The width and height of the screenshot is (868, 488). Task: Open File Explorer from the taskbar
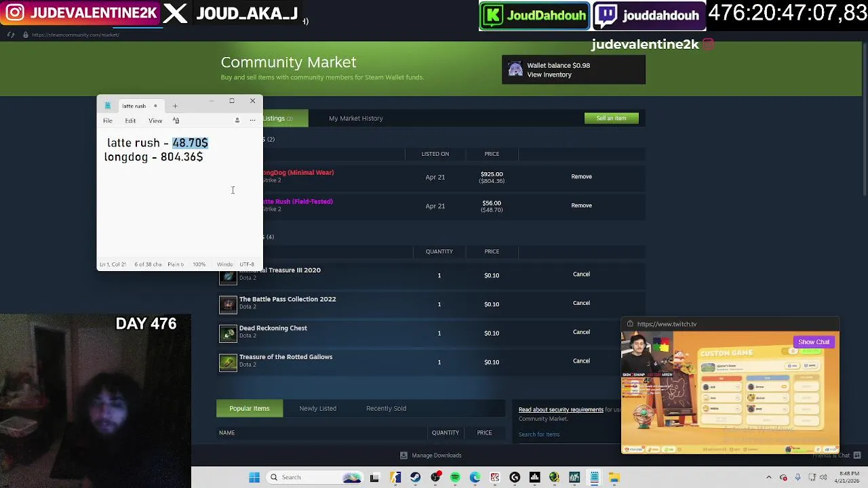click(614, 478)
